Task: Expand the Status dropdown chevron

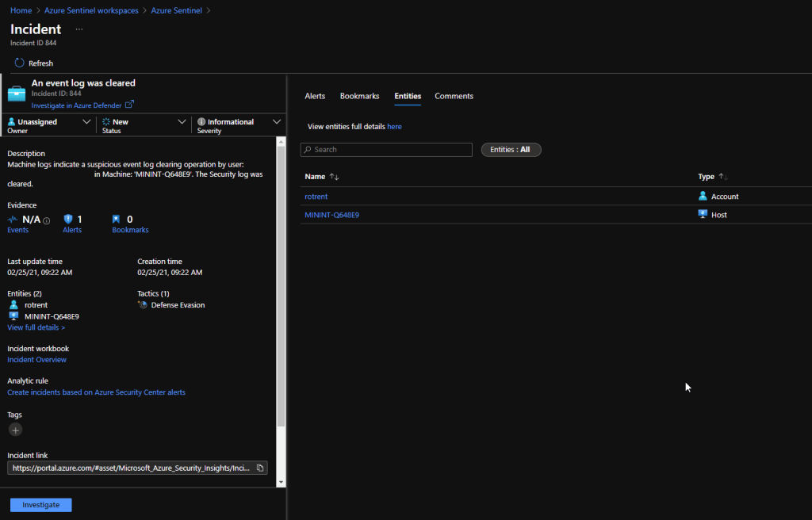Action: (x=182, y=122)
